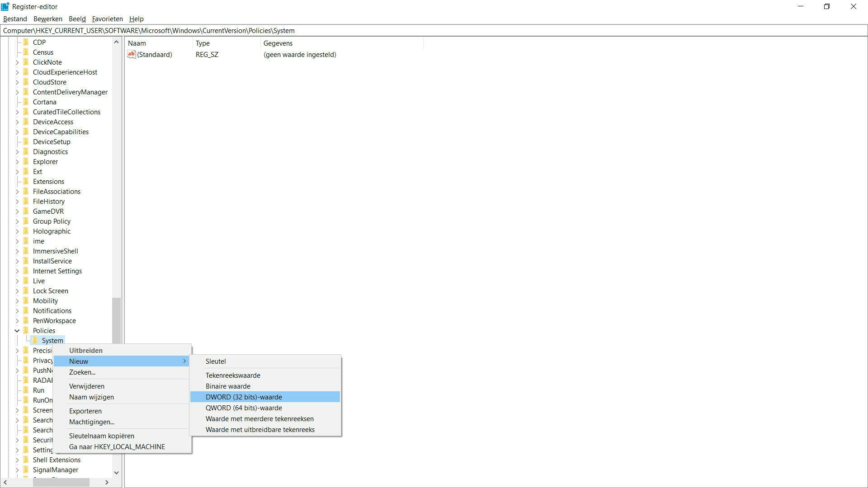
Task: Click the Shell Extensions folder icon
Action: tap(26, 460)
